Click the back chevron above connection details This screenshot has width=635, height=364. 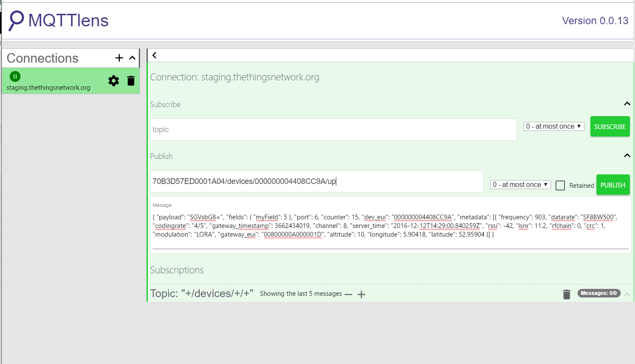tap(154, 55)
